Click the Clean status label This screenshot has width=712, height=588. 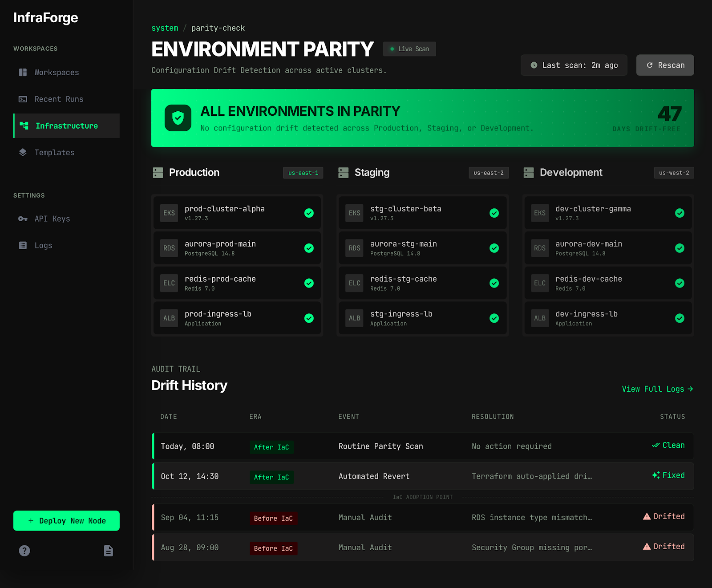[x=668, y=445]
